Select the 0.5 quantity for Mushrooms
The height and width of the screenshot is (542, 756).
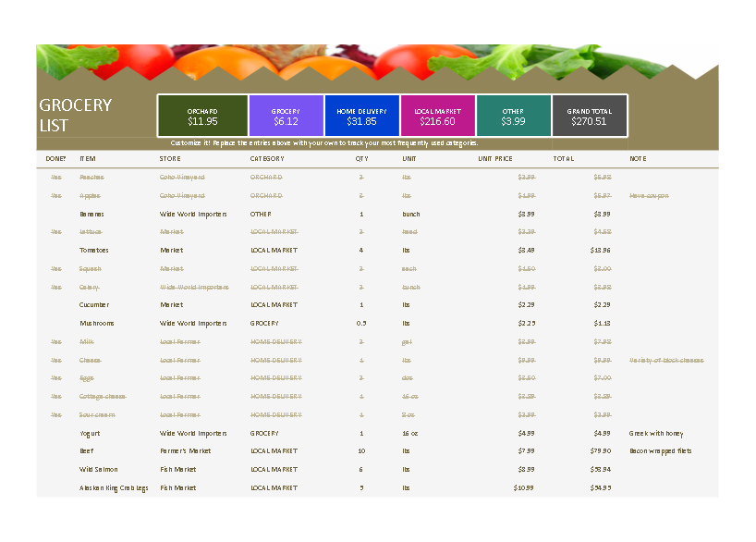pyautogui.click(x=361, y=324)
